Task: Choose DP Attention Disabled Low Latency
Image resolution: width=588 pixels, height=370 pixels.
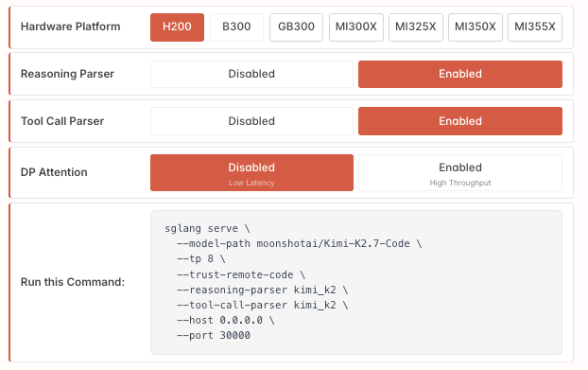Action: pyautogui.click(x=251, y=172)
